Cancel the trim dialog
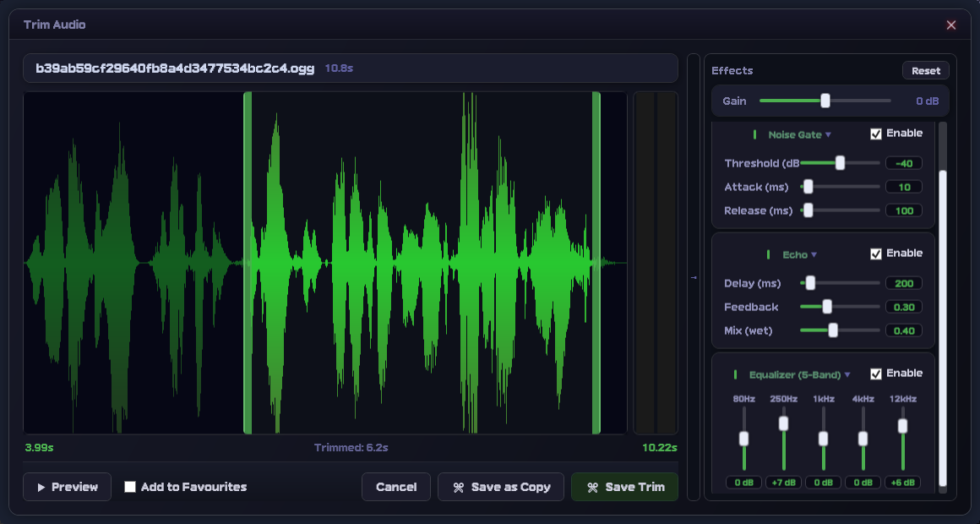980x524 pixels. (396, 487)
